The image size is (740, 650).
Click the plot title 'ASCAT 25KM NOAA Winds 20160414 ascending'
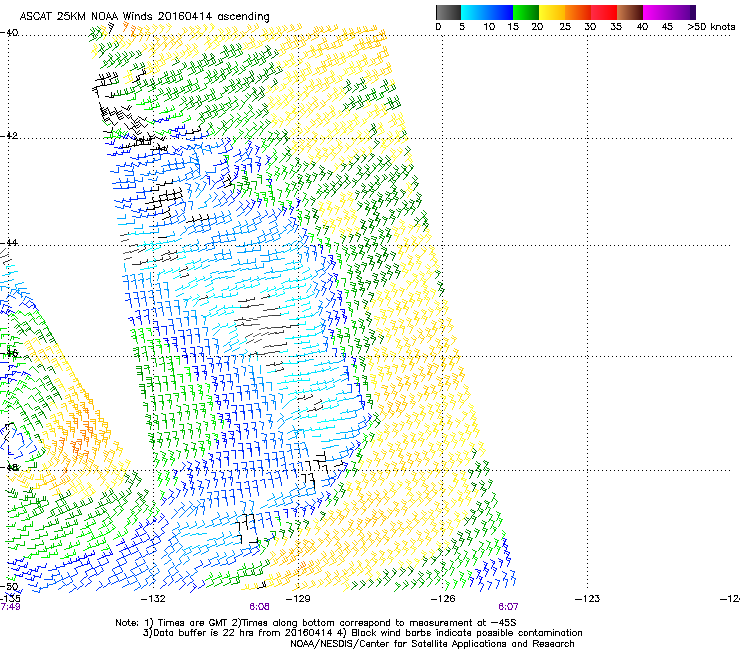[144, 16]
